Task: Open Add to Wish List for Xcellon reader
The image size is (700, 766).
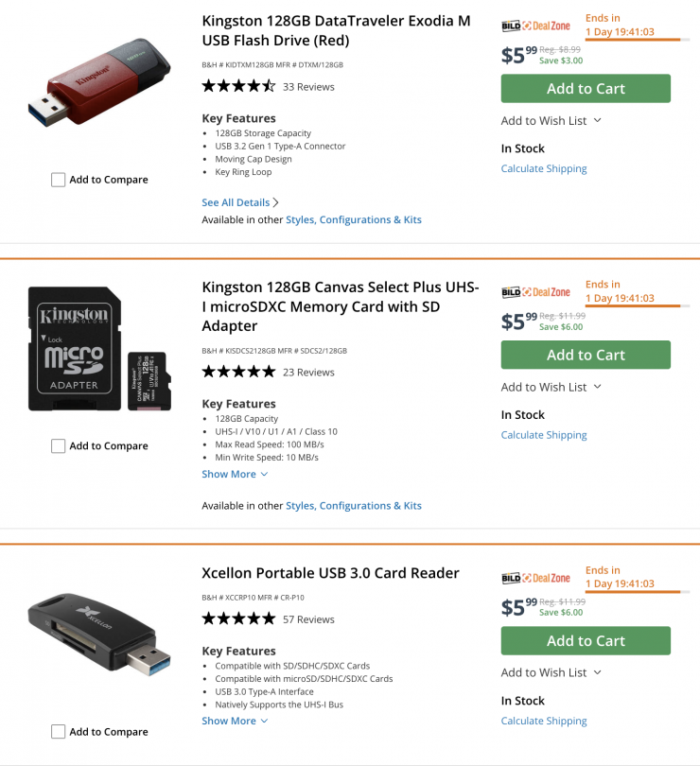Action: click(x=551, y=672)
